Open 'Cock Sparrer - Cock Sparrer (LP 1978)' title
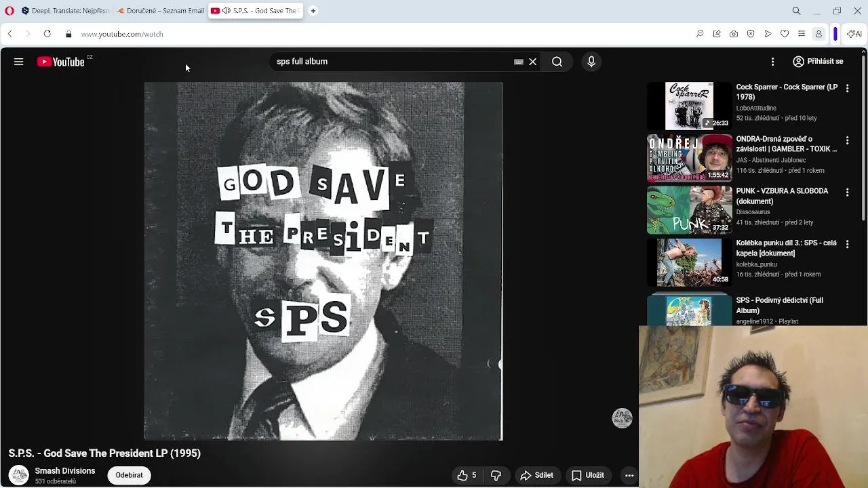 tap(787, 92)
